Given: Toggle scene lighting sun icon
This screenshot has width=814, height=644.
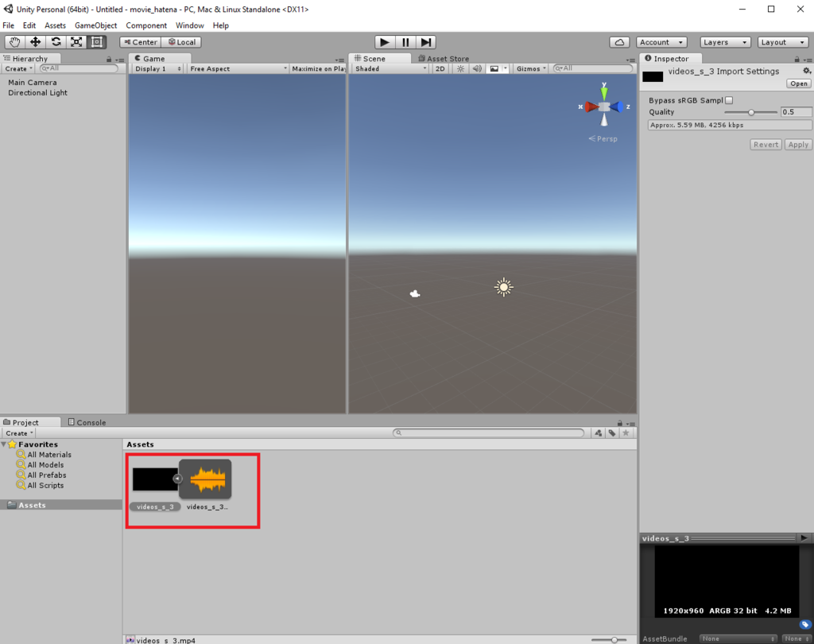Looking at the screenshot, I should tap(460, 68).
